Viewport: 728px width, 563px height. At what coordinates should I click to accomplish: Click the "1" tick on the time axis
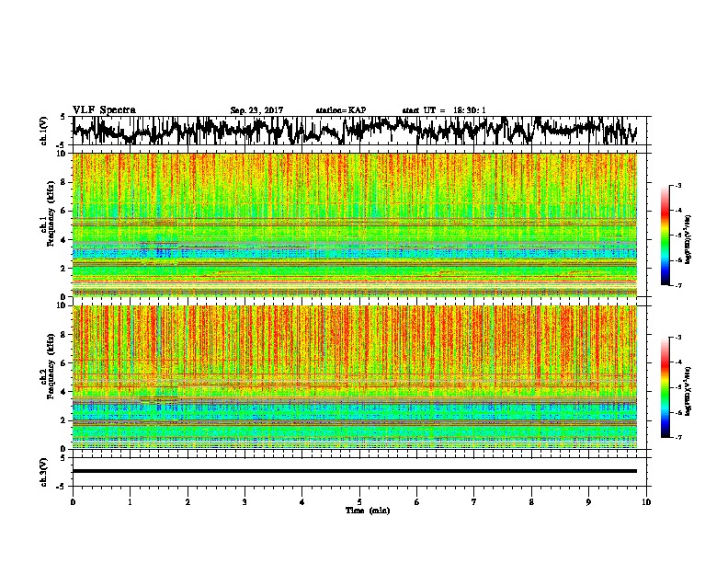130,502
